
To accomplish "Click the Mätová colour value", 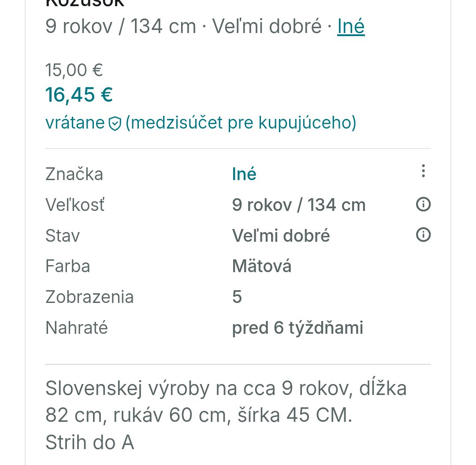I will pos(262,266).
